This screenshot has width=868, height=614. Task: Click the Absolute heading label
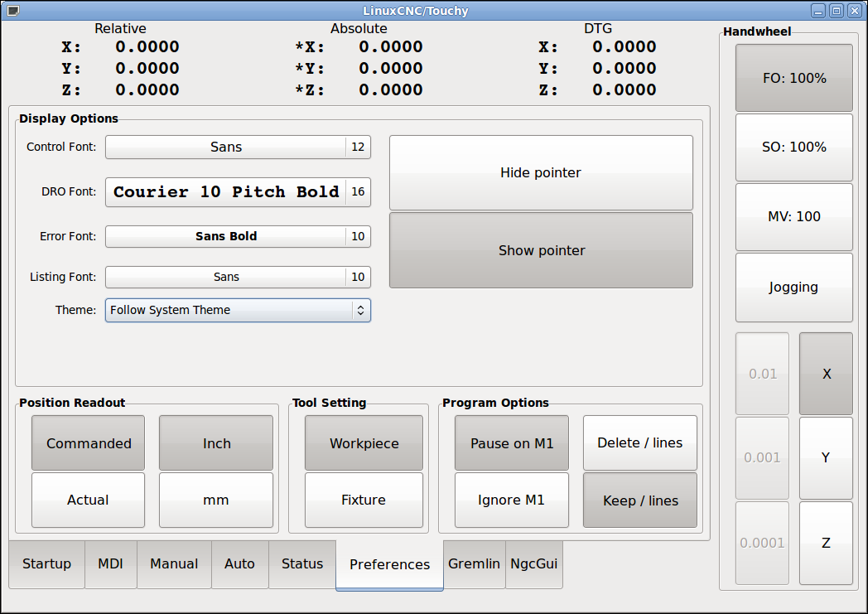click(x=359, y=29)
